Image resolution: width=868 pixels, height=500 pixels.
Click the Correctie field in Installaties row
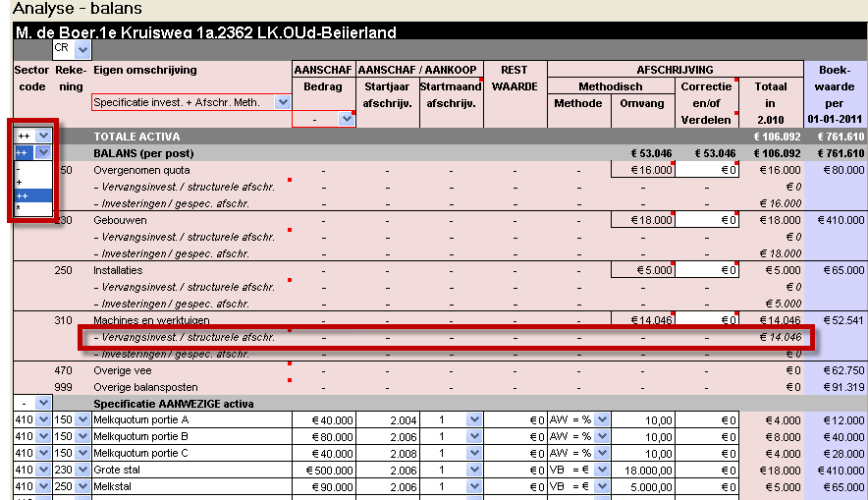706,270
